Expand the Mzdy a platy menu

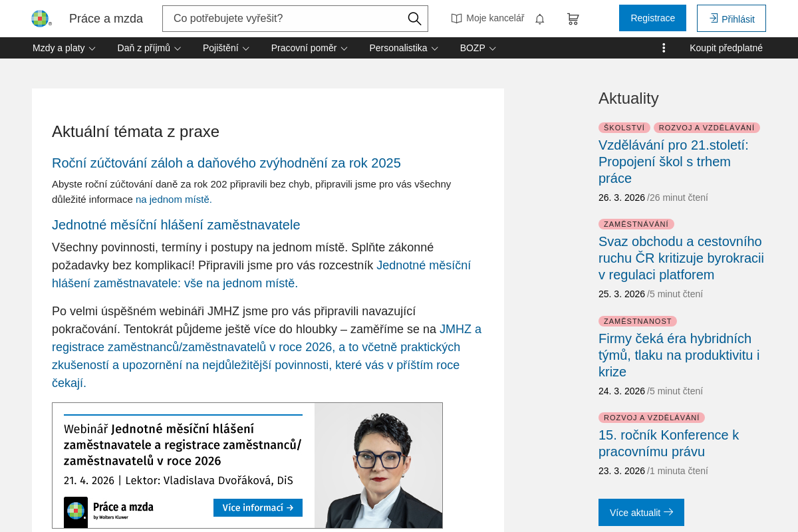(x=64, y=48)
